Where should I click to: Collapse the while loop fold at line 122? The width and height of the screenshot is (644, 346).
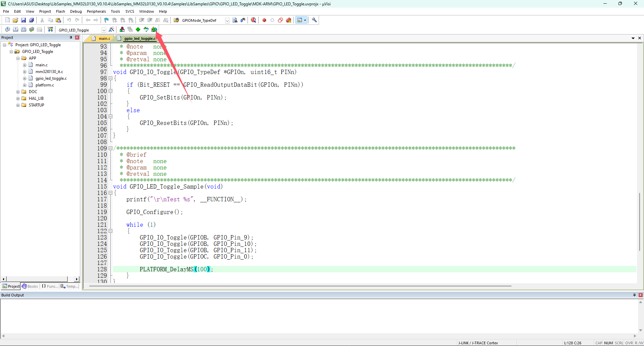(110, 231)
